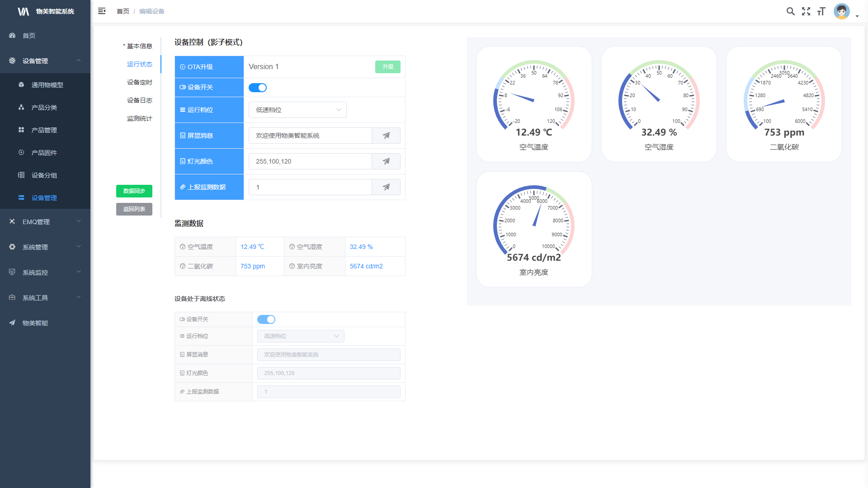Send the 灯光颜色 value with paper-plane icon
This screenshot has height=488, width=868.
(x=386, y=161)
